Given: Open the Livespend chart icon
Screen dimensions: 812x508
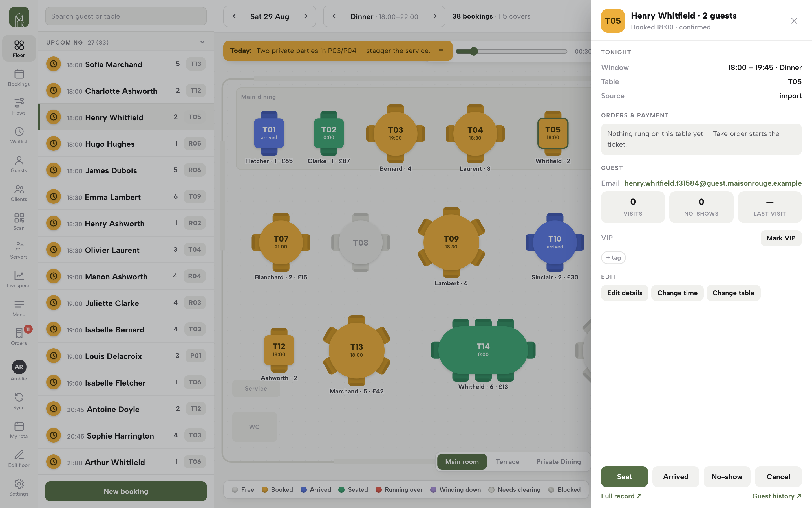Looking at the screenshot, I should click(x=19, y=279).
